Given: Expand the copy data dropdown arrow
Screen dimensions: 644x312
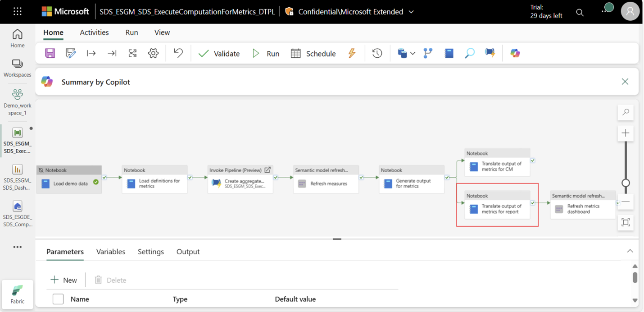Looking at the screenshot, I should coord(413,54).
